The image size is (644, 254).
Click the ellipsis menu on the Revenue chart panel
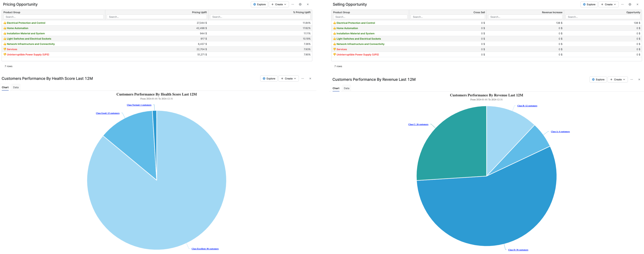pyautogui.click(x=632, y=79)
